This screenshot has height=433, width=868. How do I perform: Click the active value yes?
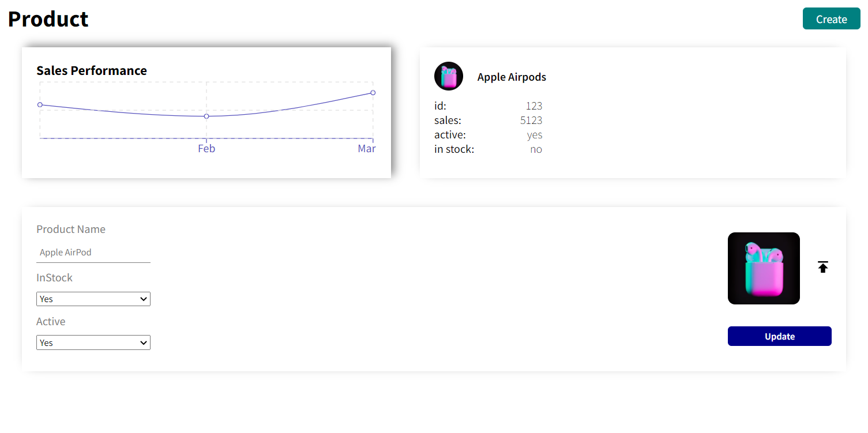[535, 135]
